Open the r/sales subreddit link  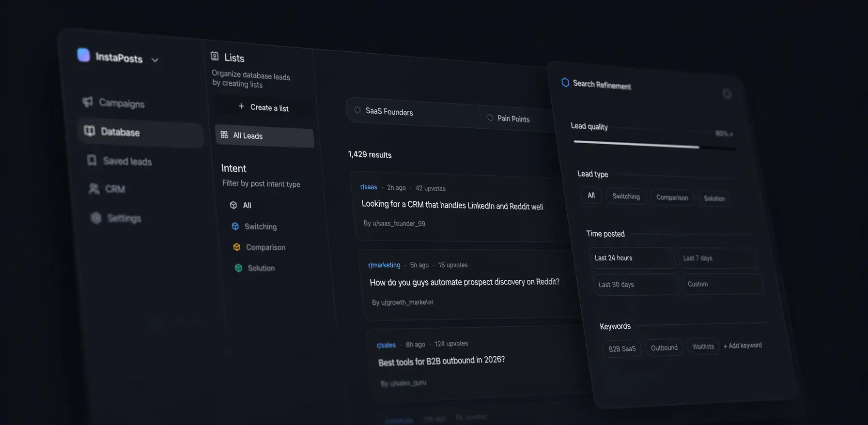pos(386,345)
